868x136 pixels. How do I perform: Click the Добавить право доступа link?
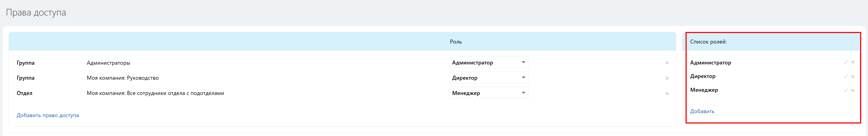click(48, 115)
